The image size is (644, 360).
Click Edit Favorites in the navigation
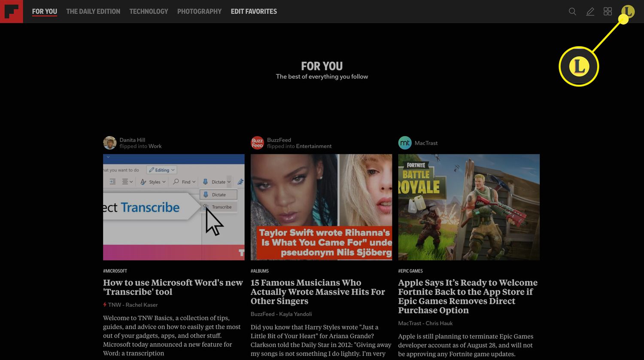point(254,12)
